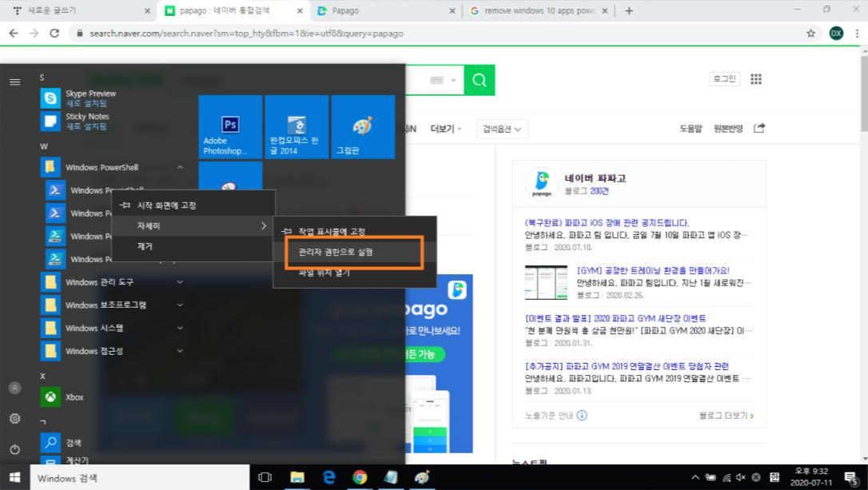Click Windows 검색 taskbar search box
The image size is (868, 490).
pyautogui.click(x=139, y=477)
